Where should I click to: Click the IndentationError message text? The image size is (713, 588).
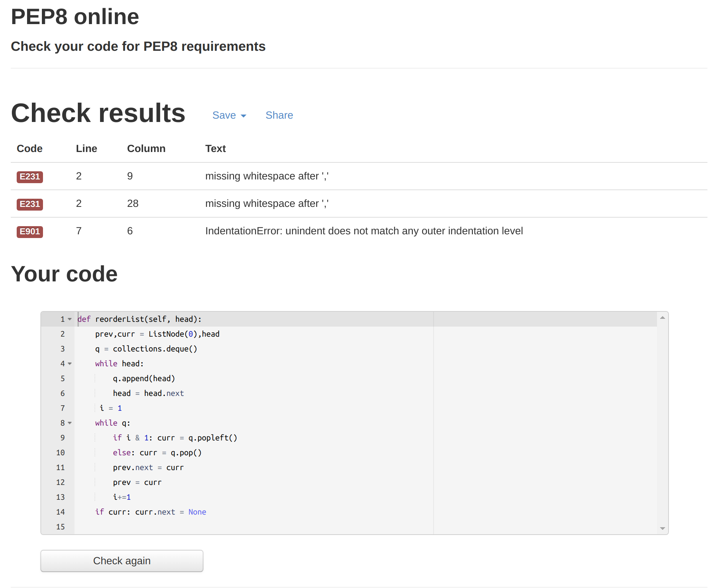pyautogui.click(x=364, y=231)
